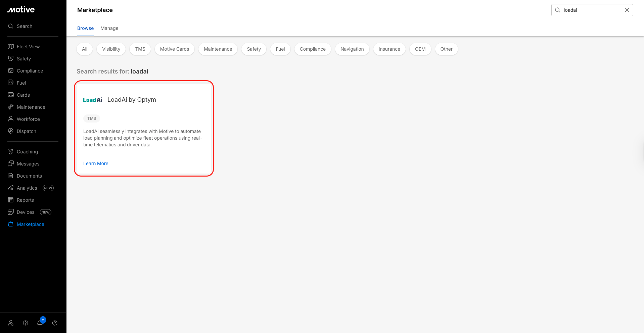Filter by Other category
644x333 pixels.
(447, 49)
